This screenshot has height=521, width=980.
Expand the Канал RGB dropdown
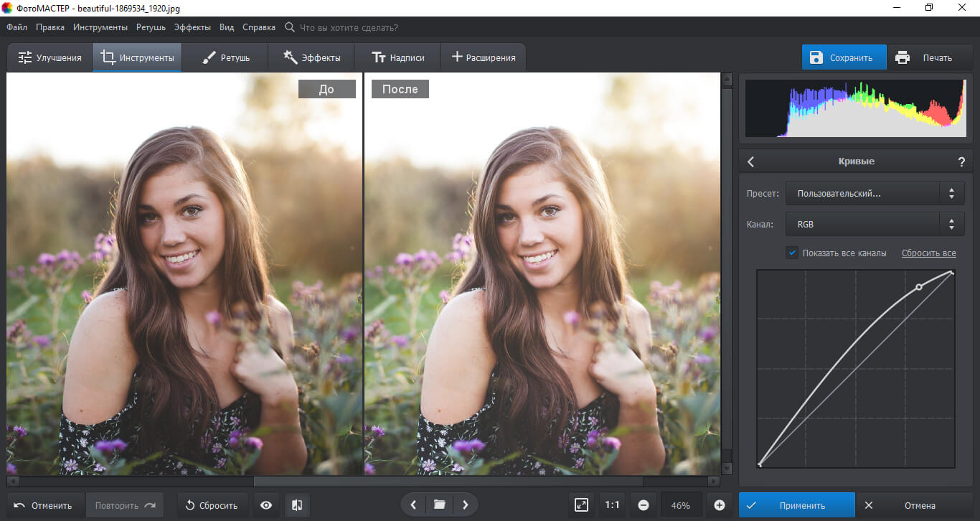pos(875,225)
